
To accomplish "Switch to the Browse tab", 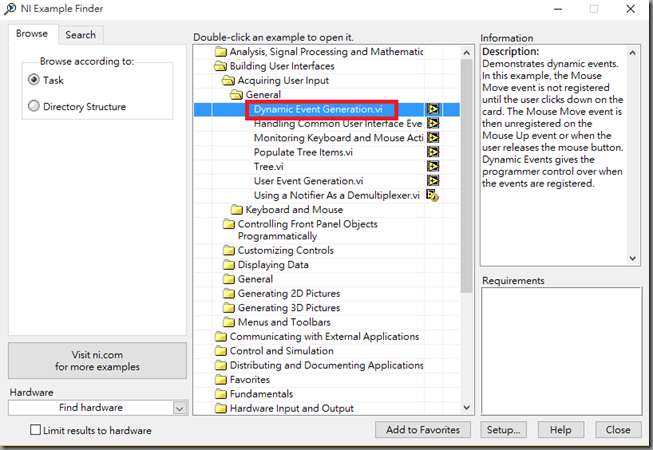I will click(32, 34).
